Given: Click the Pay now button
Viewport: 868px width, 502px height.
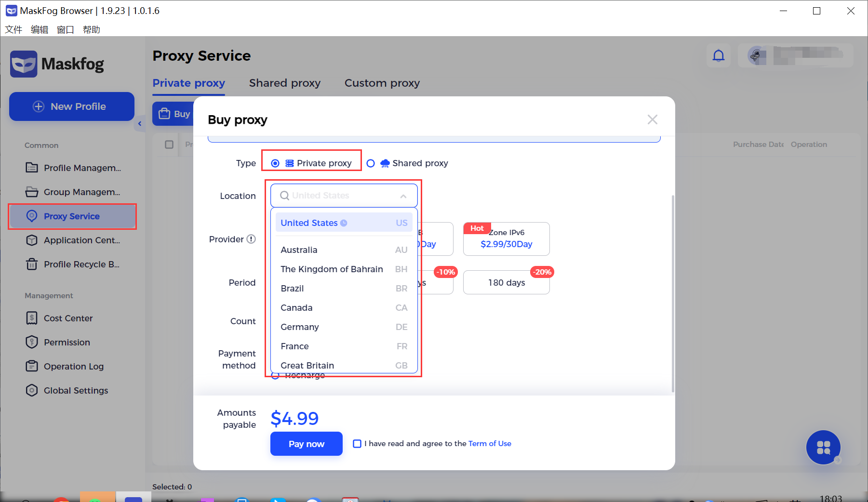Looking at the screenshot, I should pos(307,444).
